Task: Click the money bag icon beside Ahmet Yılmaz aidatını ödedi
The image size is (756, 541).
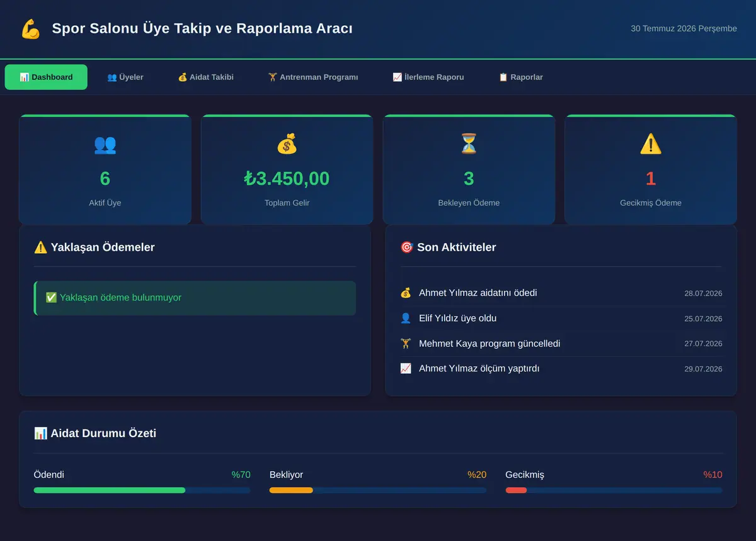Action: (x=406, y=293)
